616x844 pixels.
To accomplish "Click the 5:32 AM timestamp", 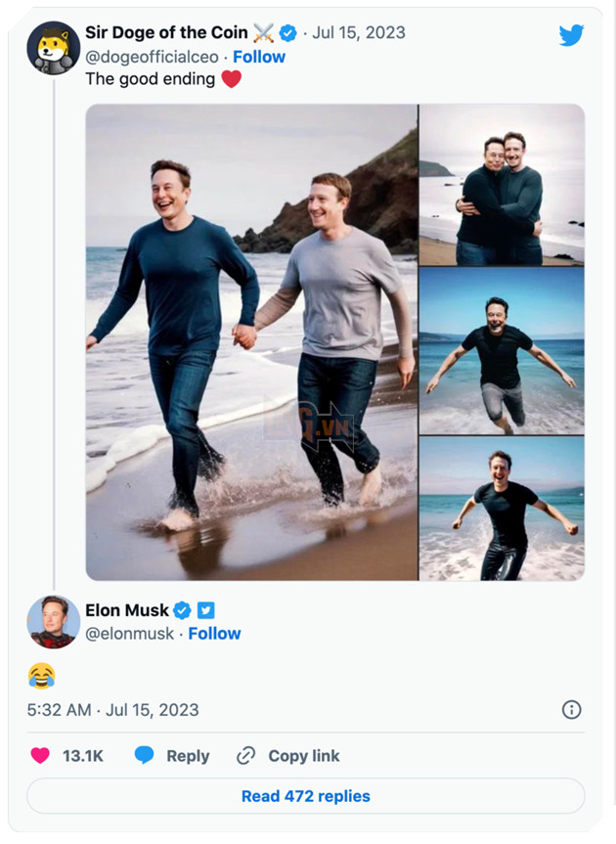I will pyautogui.click(x=59, y=711).
